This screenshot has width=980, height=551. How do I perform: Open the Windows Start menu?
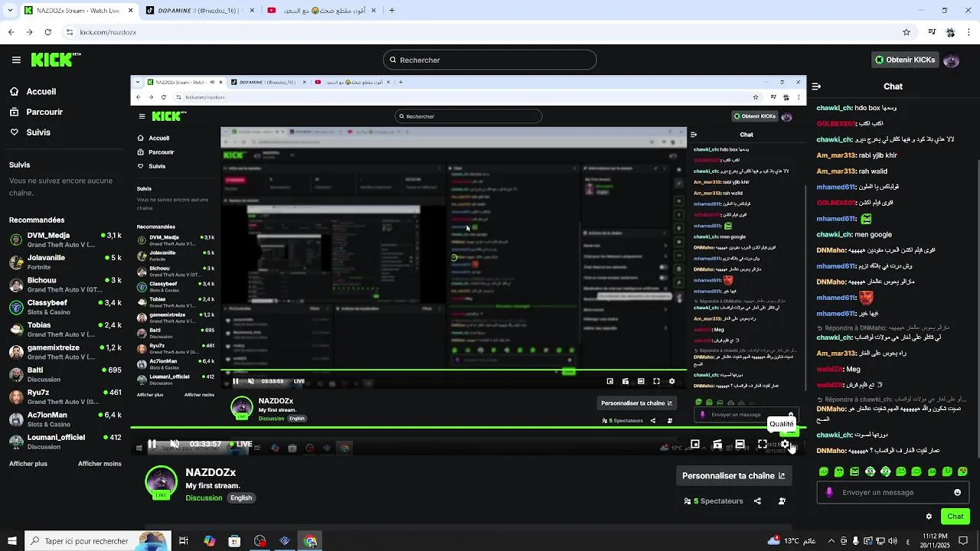tap(13, 541)
